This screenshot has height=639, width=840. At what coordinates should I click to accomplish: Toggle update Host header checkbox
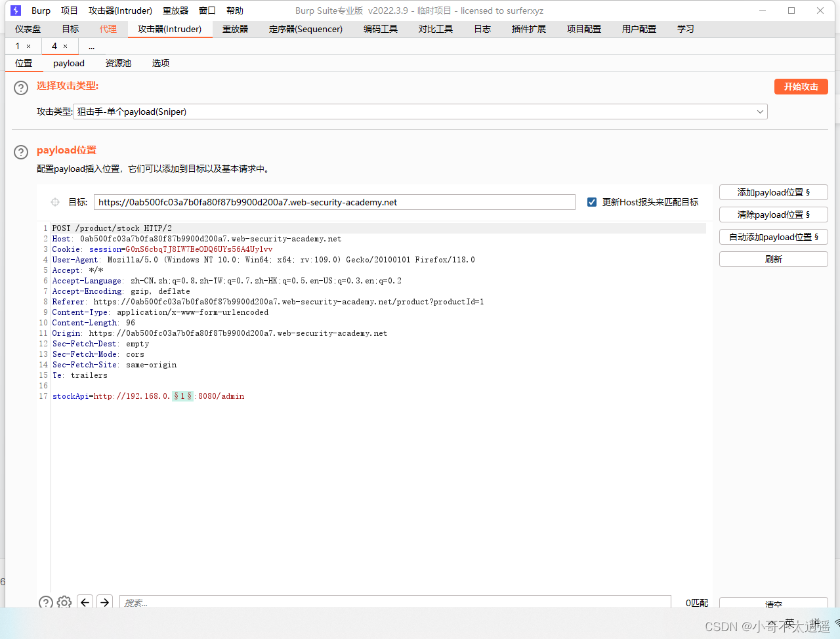tap(592, 202)
